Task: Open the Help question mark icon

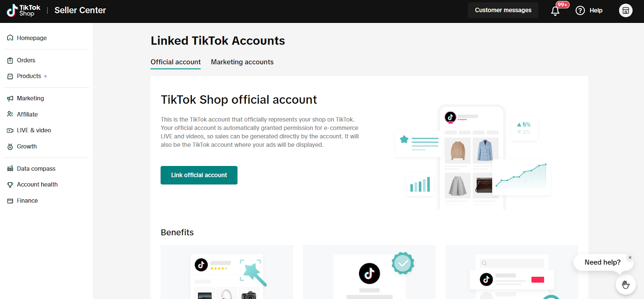Action: tap(580, 10)
